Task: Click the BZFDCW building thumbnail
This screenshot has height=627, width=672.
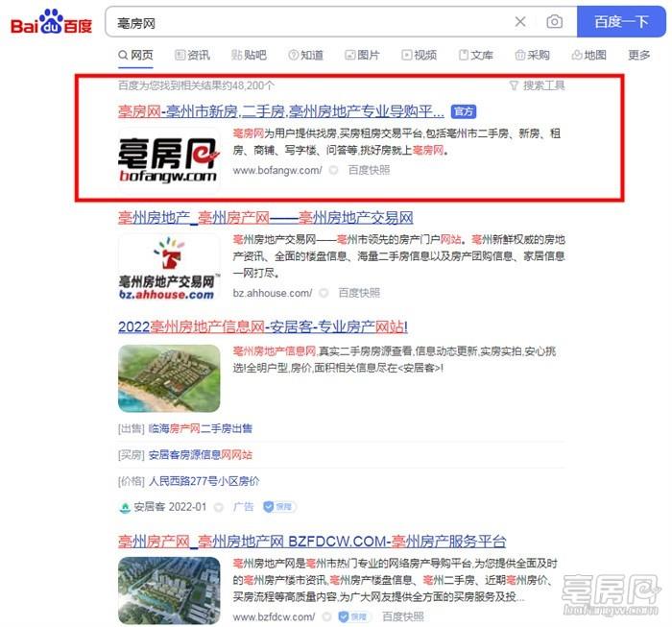Action: (x=169, y=591)
